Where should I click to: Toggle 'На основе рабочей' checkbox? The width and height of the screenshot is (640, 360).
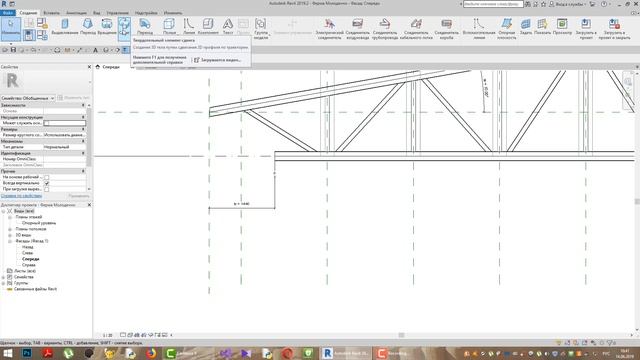coord(46,177)
